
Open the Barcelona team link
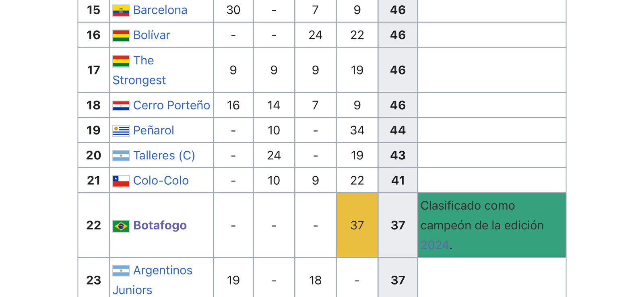point(160,10)
